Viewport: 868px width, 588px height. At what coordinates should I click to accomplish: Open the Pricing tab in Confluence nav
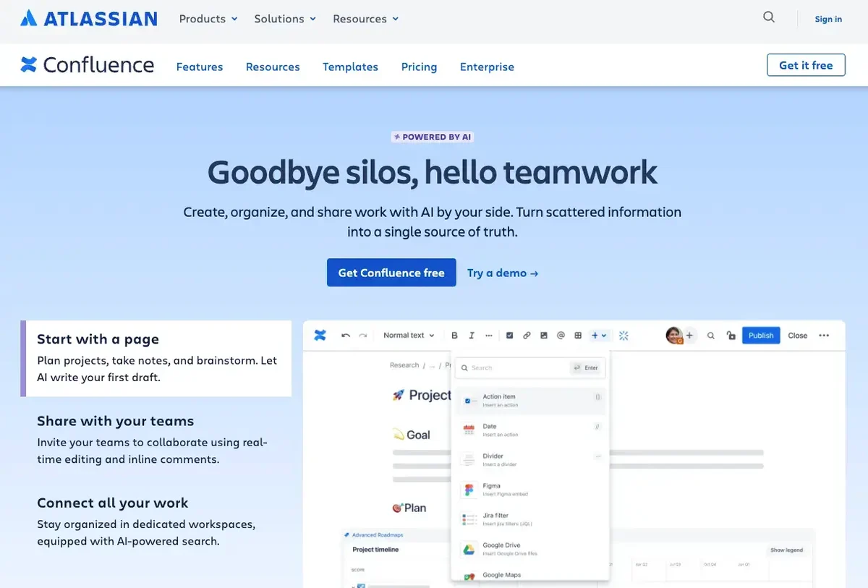(x=419, y=67)
